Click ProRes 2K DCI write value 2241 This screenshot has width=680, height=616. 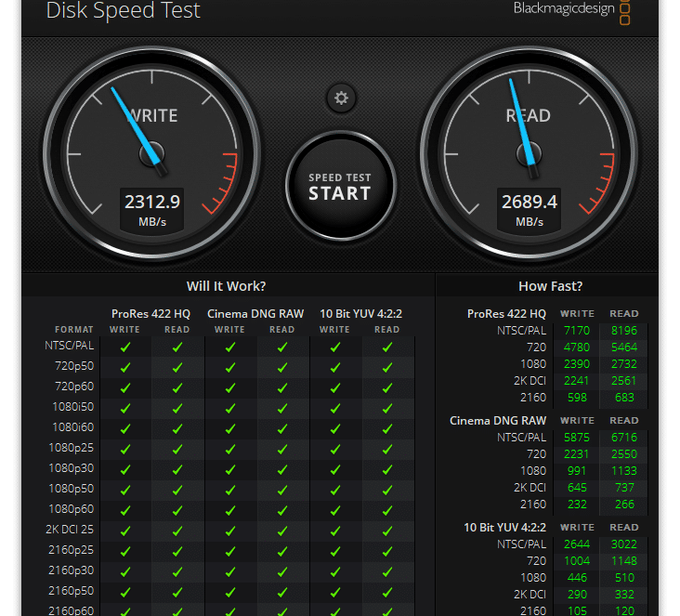pos(576,380)
